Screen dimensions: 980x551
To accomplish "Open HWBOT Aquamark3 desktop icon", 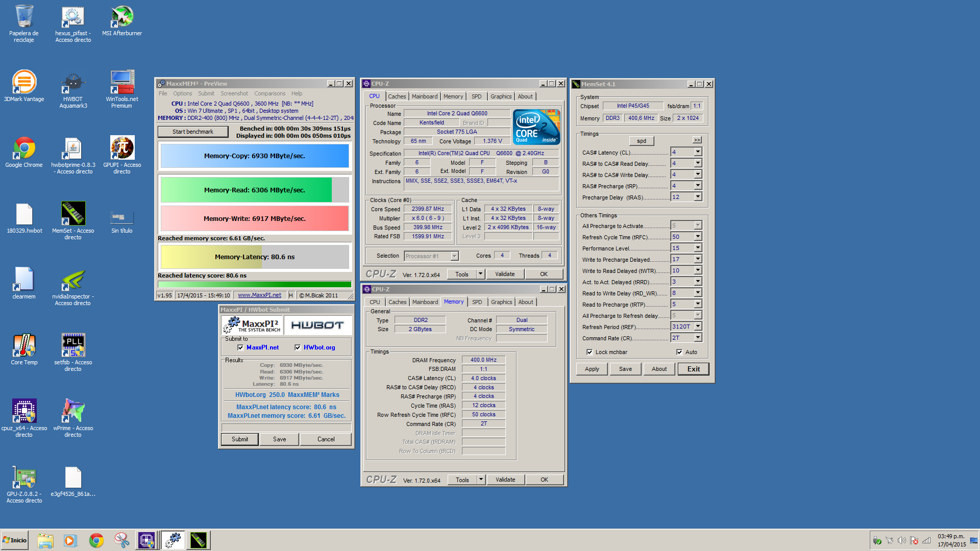I will 73,89.
